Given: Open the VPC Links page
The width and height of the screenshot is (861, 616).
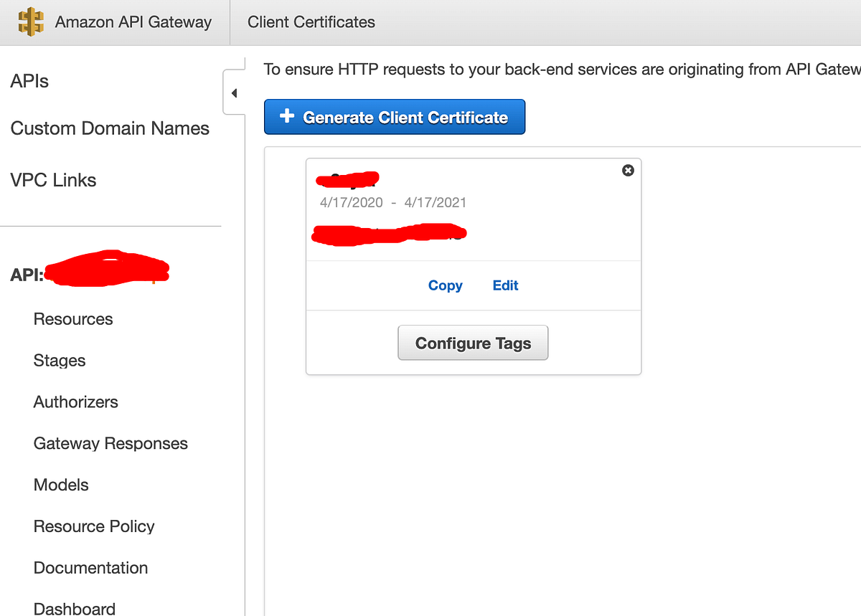Looking at the screenshot, I should click(53, 180).
